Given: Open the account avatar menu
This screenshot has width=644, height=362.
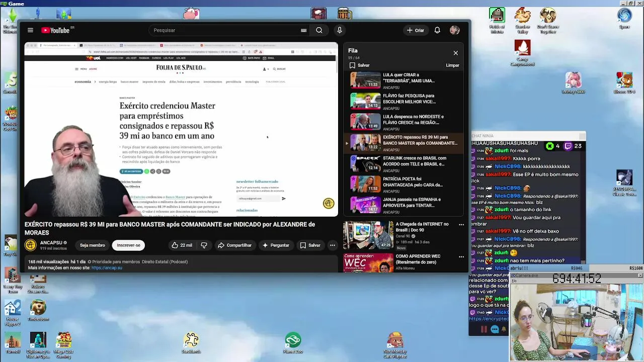Looking at the screenshot, I should point(455,30).
